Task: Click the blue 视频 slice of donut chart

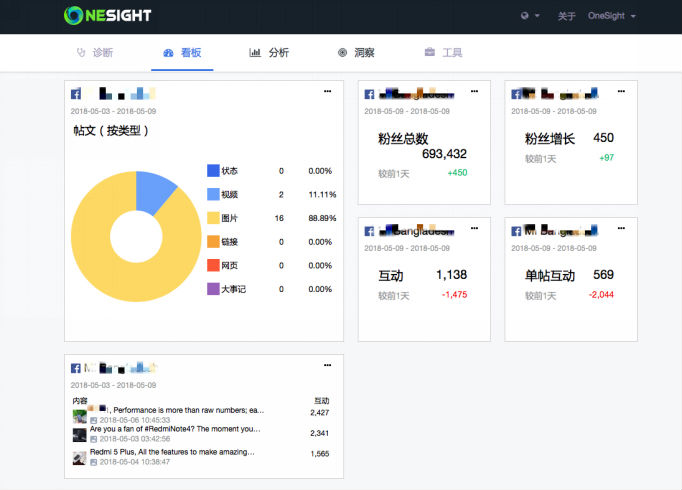Action: (153, 191)
